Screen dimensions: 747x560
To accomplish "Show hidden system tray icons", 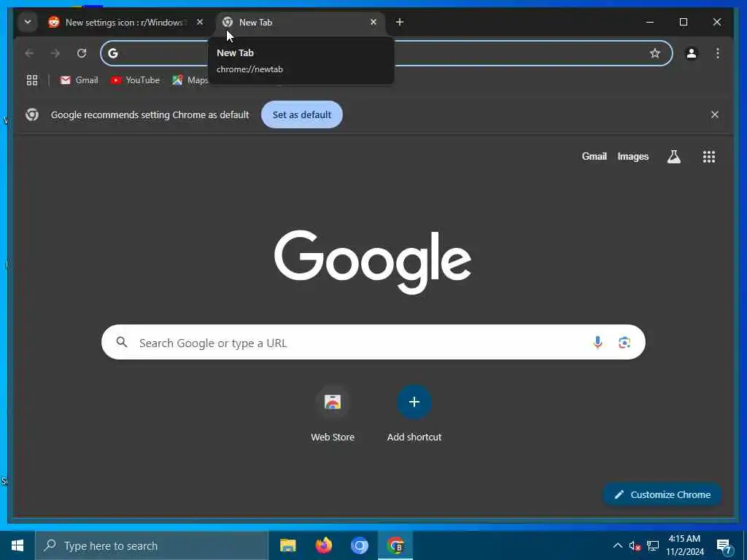I will (x=617, y=545).
